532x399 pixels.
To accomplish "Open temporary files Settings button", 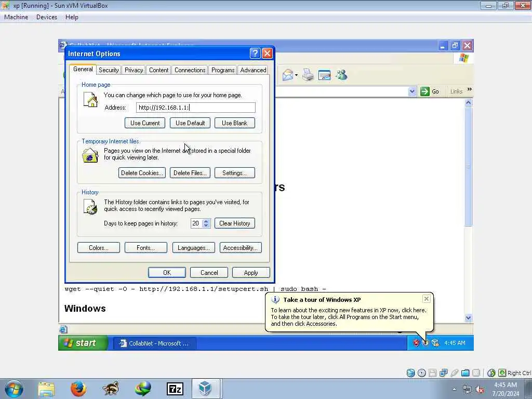I will pos(234,172).
